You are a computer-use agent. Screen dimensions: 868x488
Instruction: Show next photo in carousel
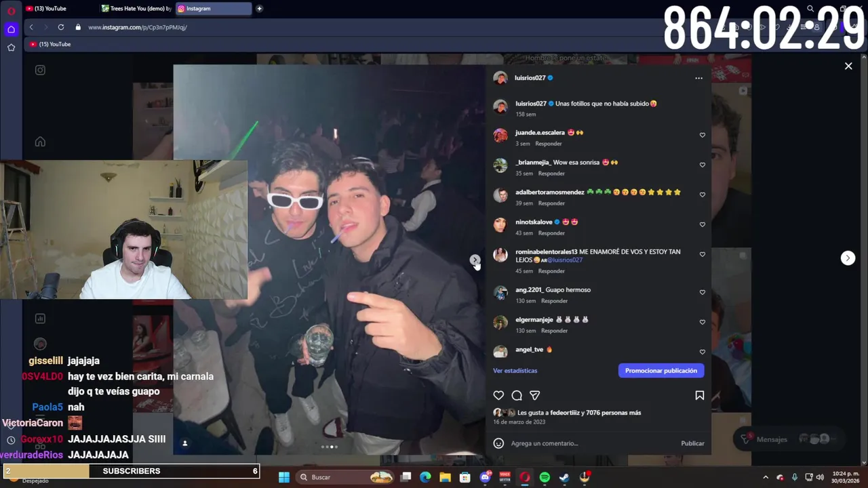475,260
